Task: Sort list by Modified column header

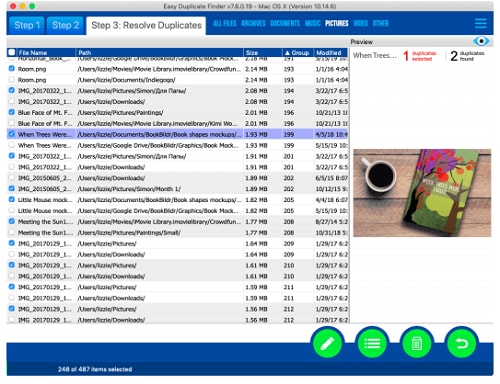Action: [x=331, y=53]
